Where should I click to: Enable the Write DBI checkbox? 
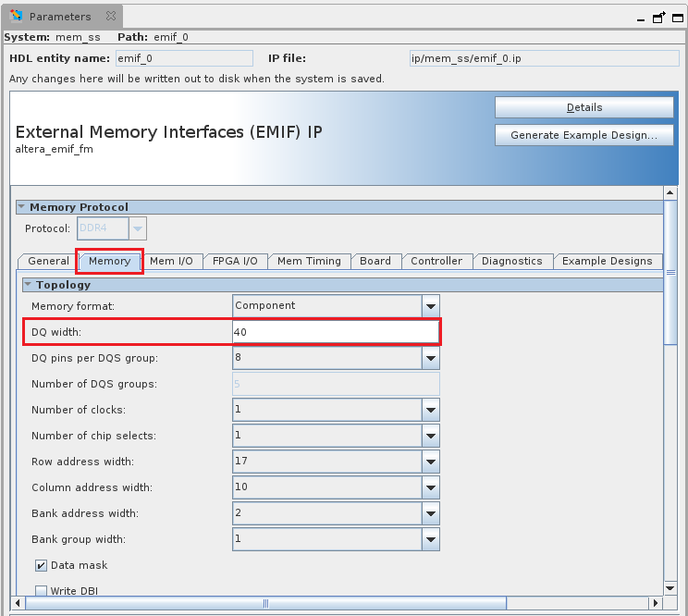tap(41, 591)
